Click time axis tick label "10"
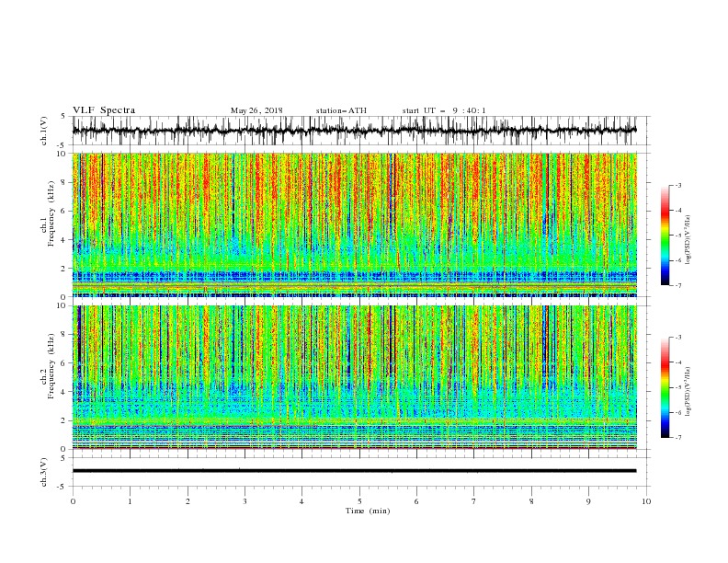 646,501
